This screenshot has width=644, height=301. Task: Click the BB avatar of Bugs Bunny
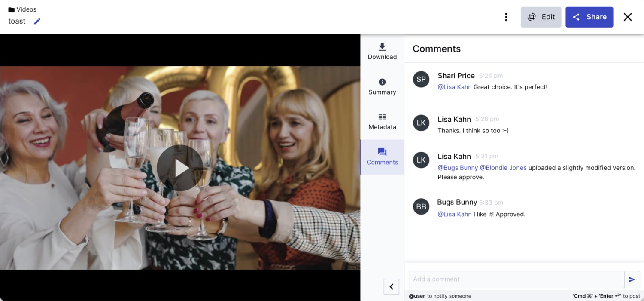click(x=421, y=207)
